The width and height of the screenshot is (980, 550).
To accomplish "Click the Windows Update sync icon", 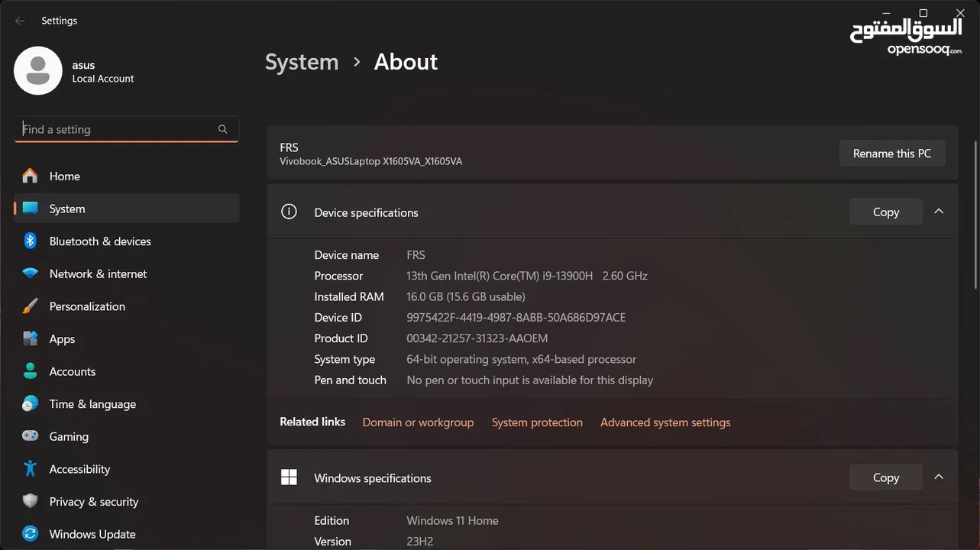I will point(30,534).
